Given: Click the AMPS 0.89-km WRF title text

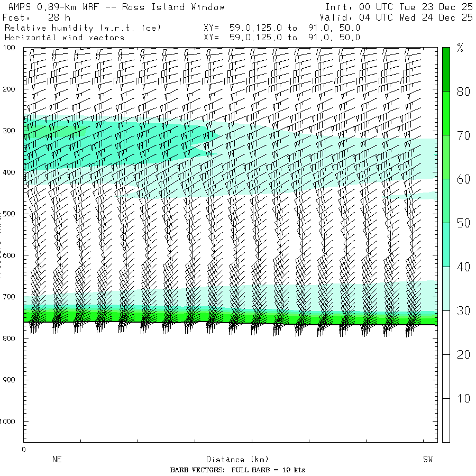Looking at the screenshot, I should click(x=114, y=7).
